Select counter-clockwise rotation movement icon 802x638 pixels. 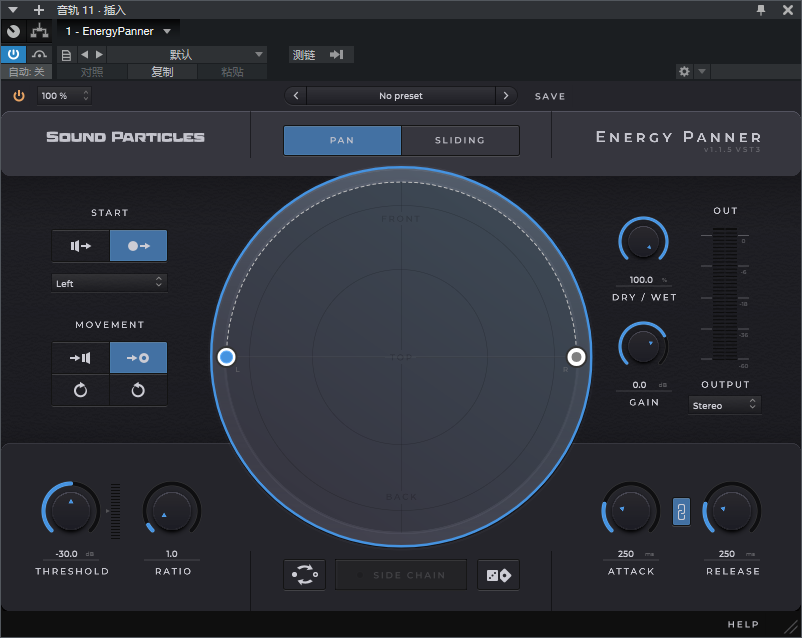pyautogui.click(x=139, y=391)
